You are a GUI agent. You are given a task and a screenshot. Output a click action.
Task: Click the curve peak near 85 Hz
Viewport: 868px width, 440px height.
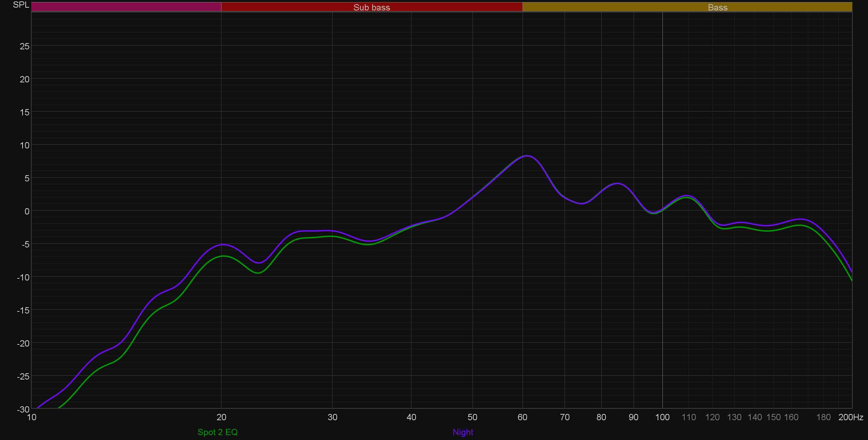tap(617, 183)
